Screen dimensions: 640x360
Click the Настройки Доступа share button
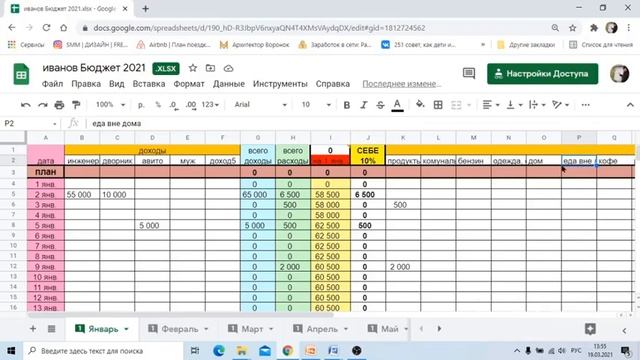coord(542,74)
